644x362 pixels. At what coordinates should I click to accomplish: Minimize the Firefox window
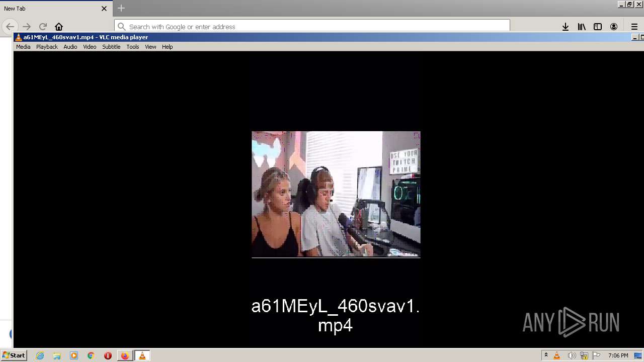(x=621, y=4)
